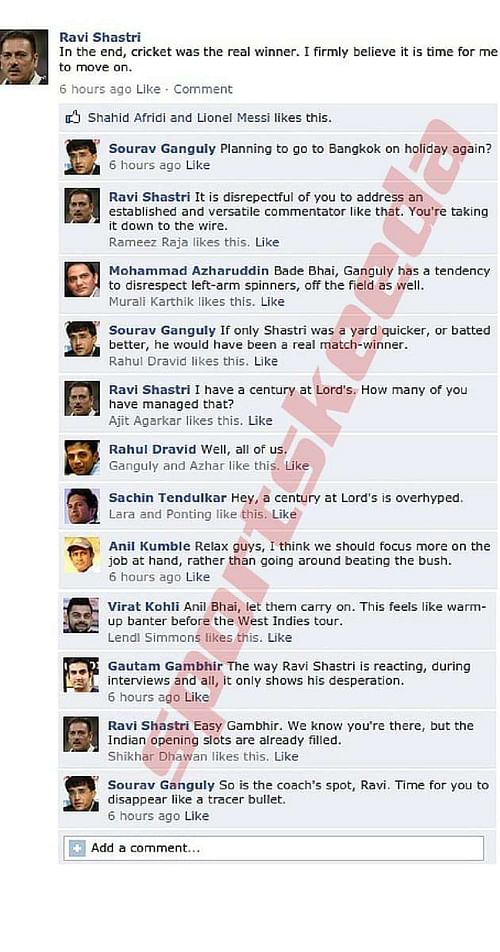Open Ravi Shastri's name link in the post header

(100, 38)
